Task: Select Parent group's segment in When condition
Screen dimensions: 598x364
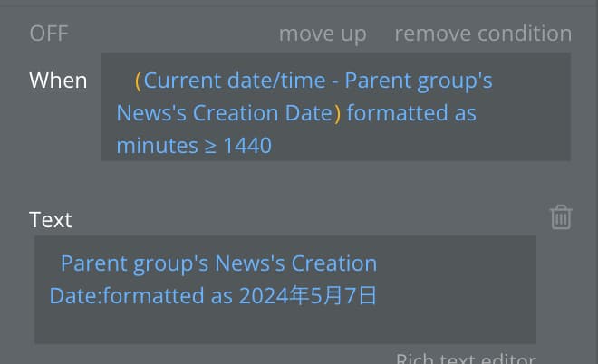Action: (x=419, y=81)
